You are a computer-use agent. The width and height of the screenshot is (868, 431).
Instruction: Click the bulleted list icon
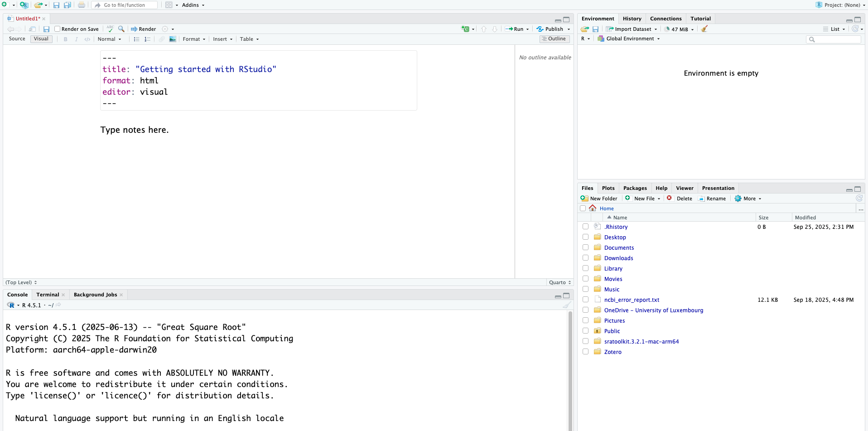click(x=136, y=39)
